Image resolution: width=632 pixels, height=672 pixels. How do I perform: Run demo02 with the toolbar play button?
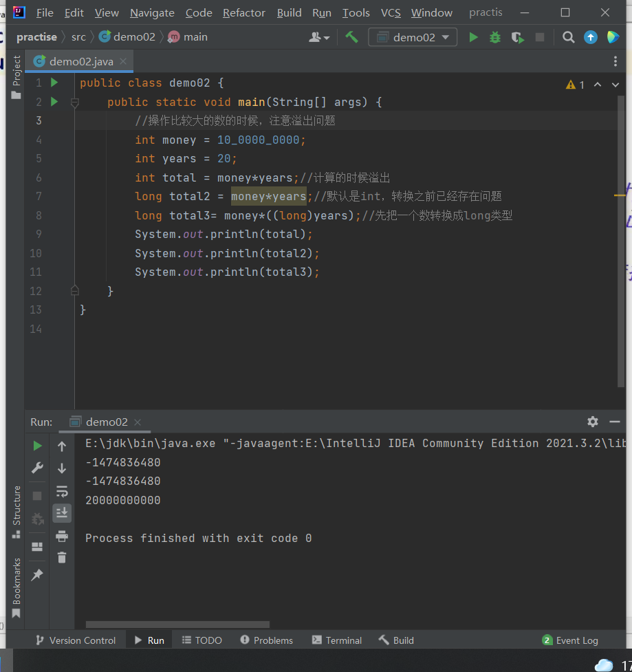tap(473, 37)
